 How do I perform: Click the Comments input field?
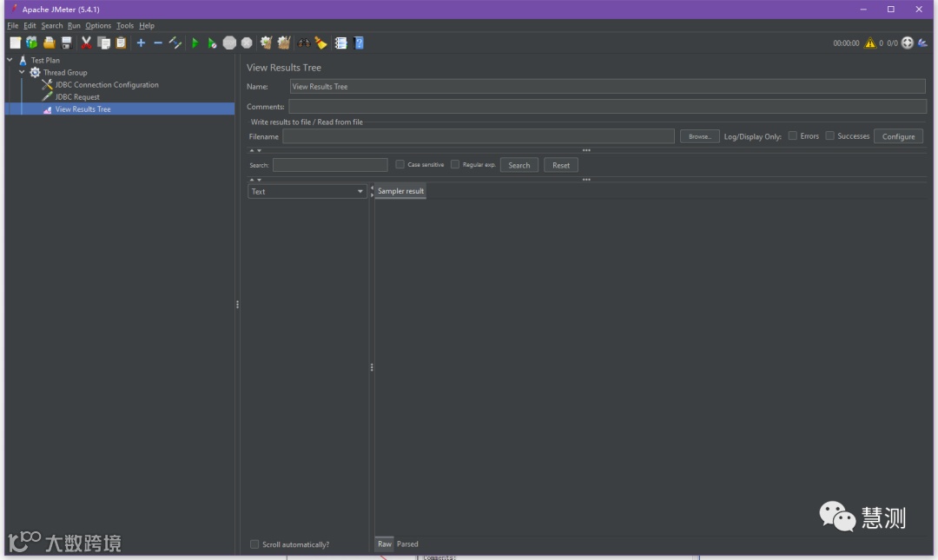(607, 107)
